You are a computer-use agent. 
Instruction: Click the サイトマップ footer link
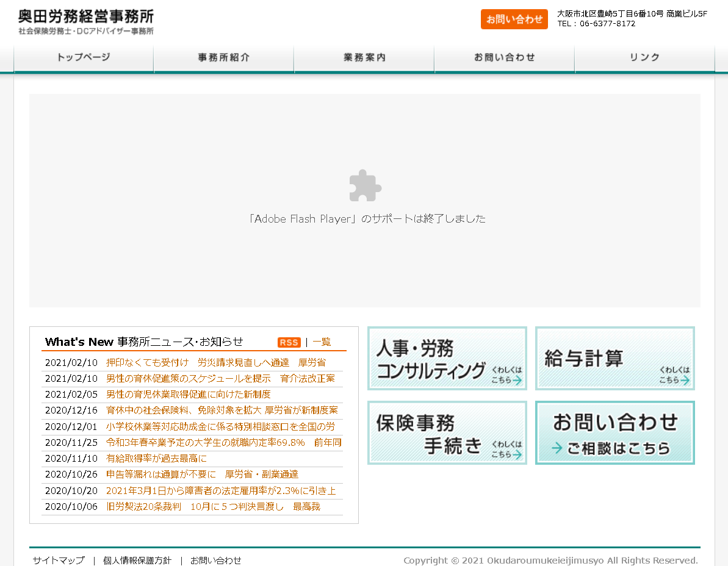[57, 559]
